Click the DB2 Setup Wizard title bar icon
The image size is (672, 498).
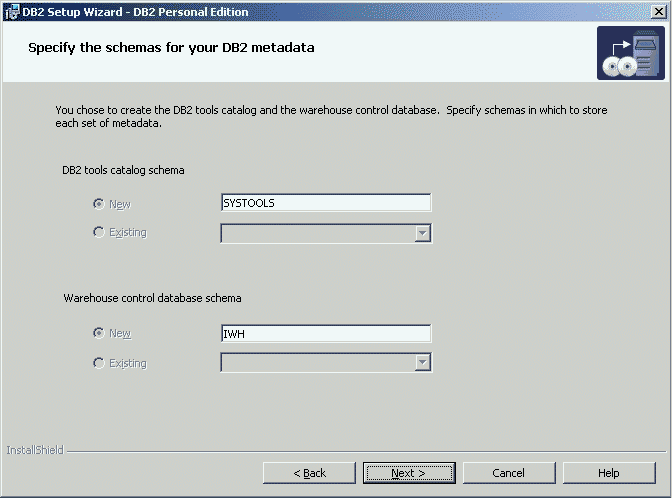(12, 11)
